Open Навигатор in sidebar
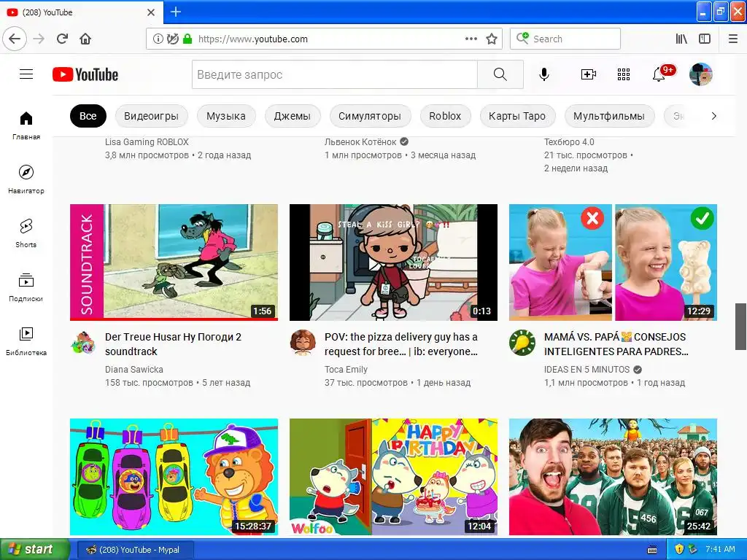 (26, 179)
